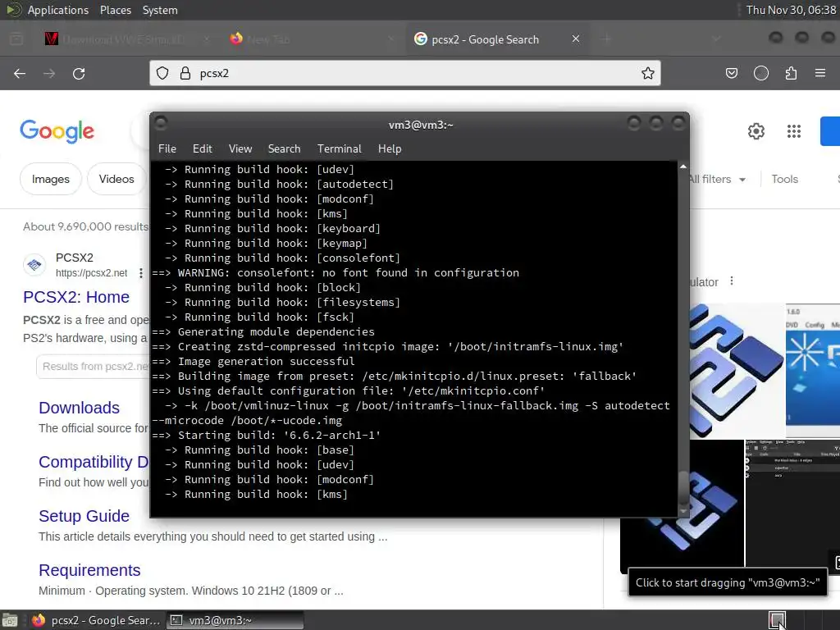Go back using the Firefox back arrow

tap(20, 73)
